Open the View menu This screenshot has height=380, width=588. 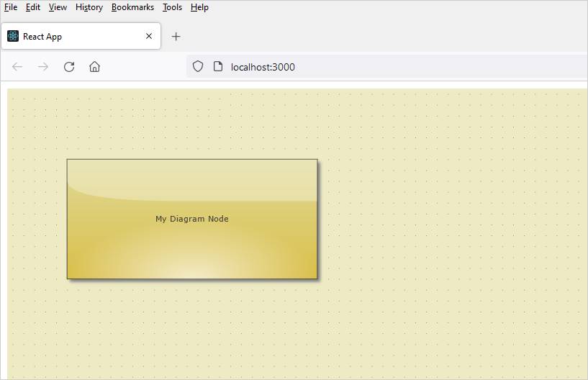click(58, 7)
